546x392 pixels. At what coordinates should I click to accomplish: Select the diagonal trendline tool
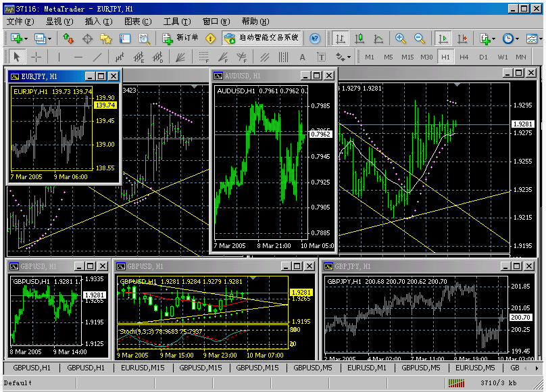pos(98,57)
